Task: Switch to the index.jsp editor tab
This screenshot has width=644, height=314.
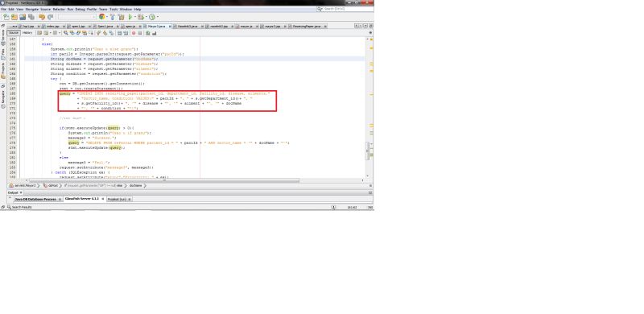Action: [x=52, y=27]
